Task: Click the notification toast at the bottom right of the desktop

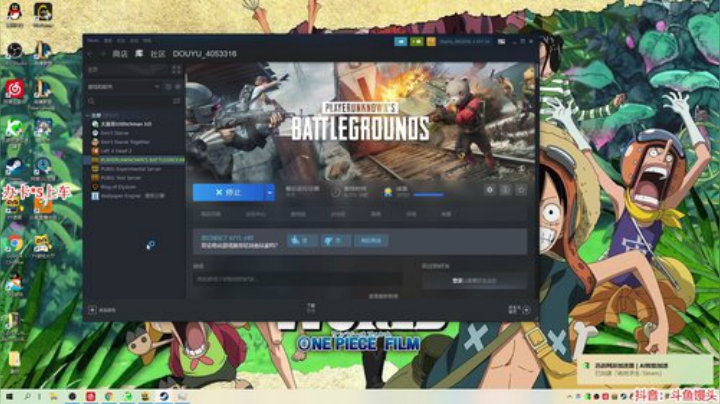Action: pyautogui.click(x=645, y=369)
